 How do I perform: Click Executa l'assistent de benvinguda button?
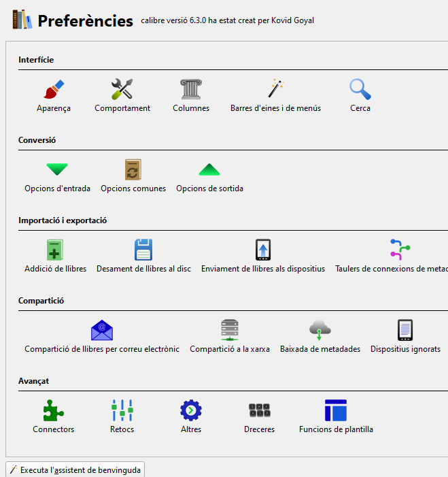[x=75, y=470]
